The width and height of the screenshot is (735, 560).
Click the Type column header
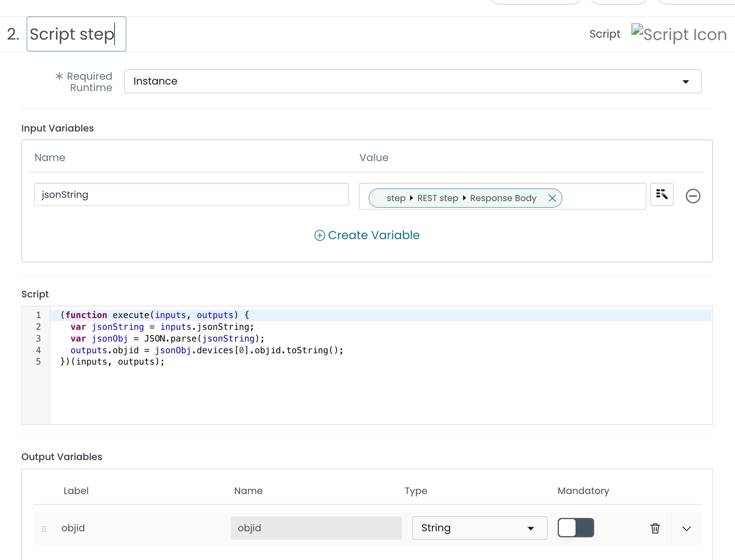click(416, 491)
